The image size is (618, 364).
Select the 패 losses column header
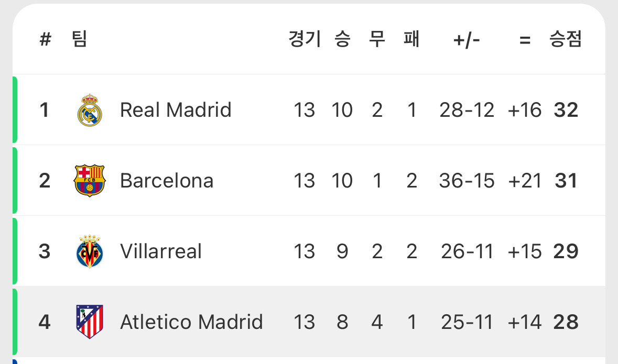(411, 39)
